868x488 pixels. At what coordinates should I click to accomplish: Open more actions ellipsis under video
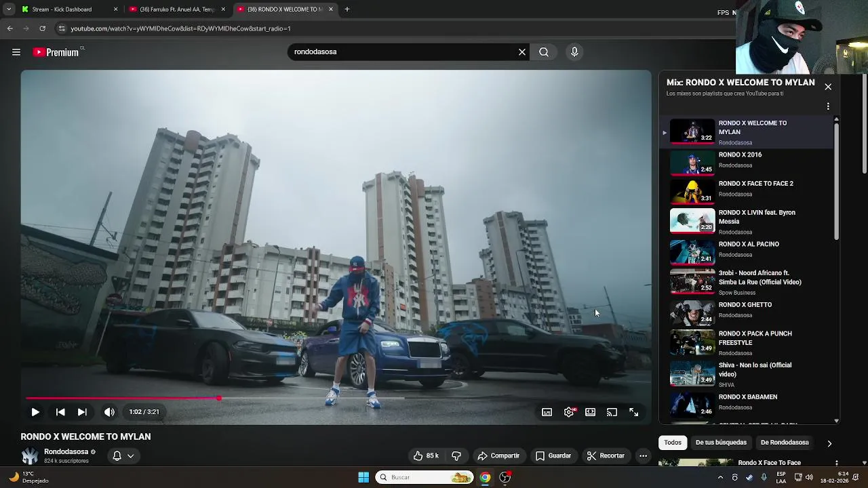pos(643,455)
